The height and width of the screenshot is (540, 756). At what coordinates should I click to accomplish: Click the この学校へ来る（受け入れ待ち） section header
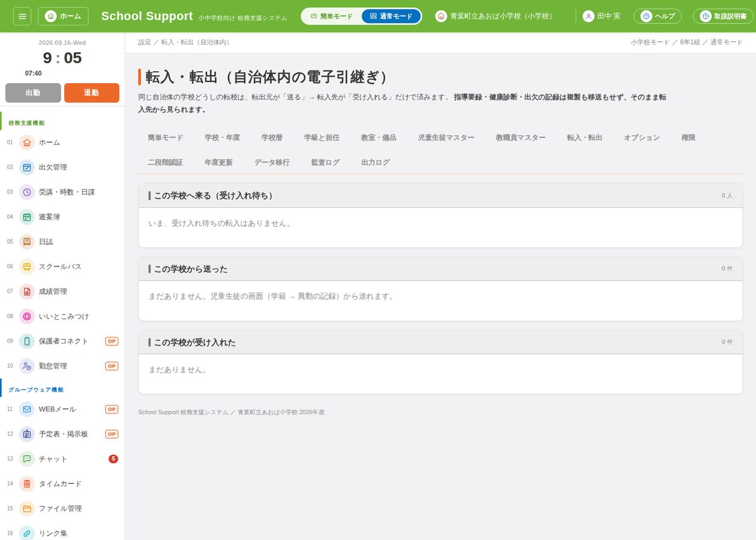coord(440,196)
